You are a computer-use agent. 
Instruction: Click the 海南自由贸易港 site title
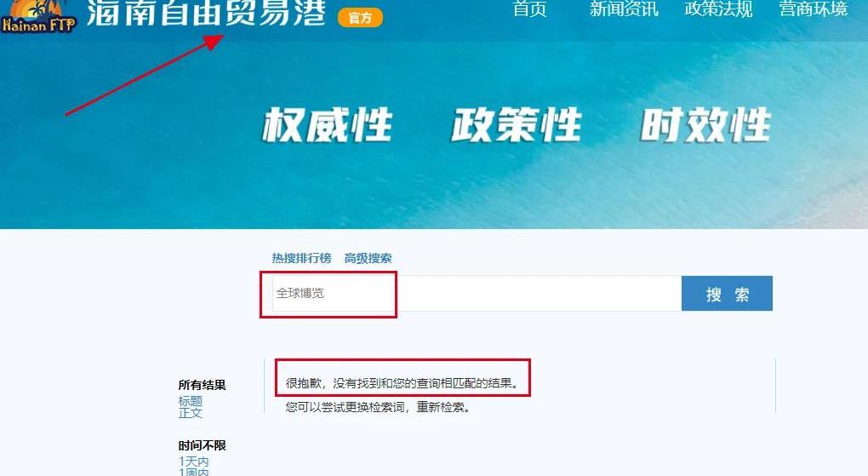pyautogui.click(x=207, y=13)
